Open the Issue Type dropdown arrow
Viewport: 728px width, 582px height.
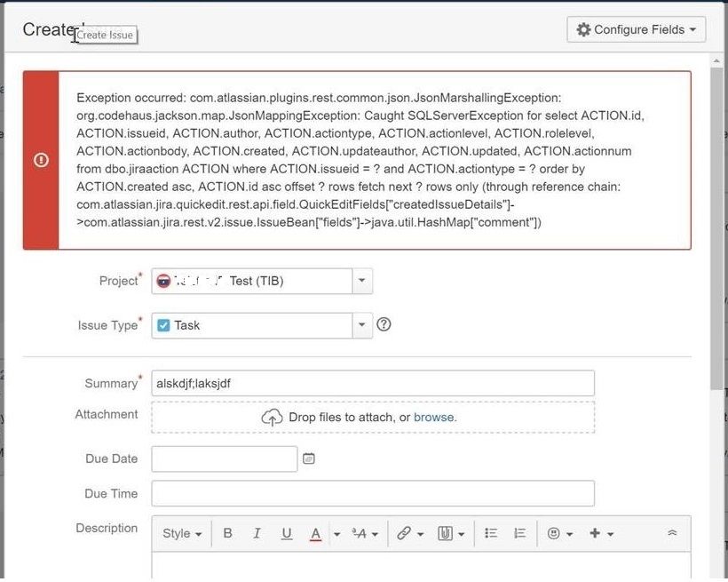coord(361,325)
